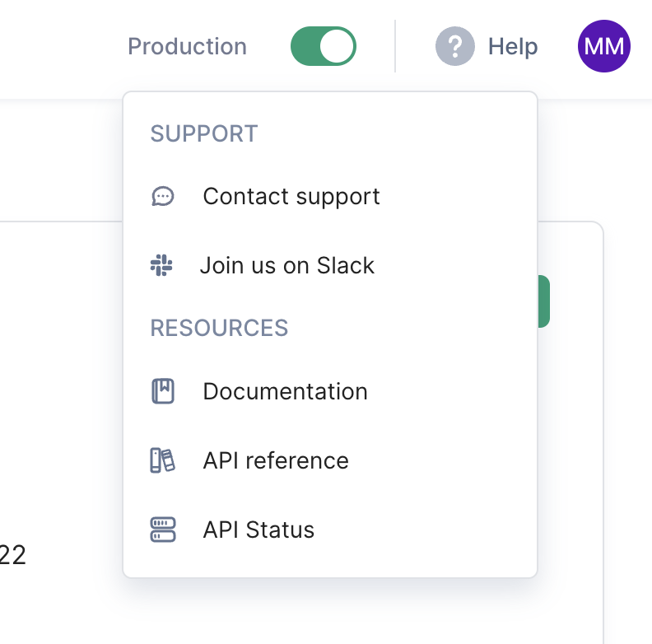
Task: Click the white knob of Production switch
Action: coord(337,46)
